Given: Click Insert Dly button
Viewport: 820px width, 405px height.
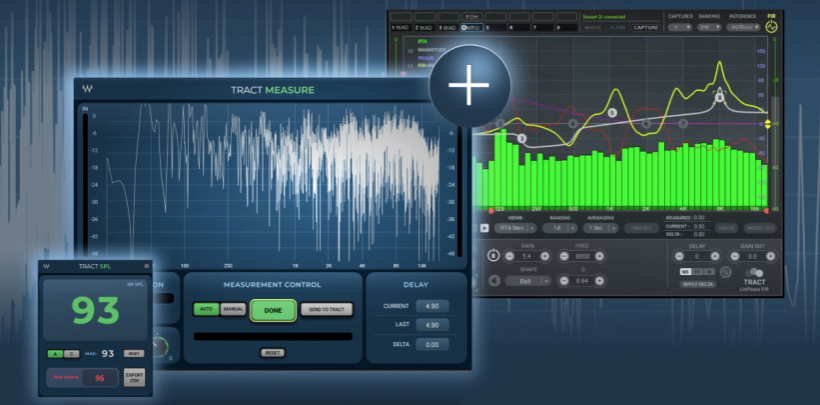Looking at the screenshot, I should coord(759,228).
